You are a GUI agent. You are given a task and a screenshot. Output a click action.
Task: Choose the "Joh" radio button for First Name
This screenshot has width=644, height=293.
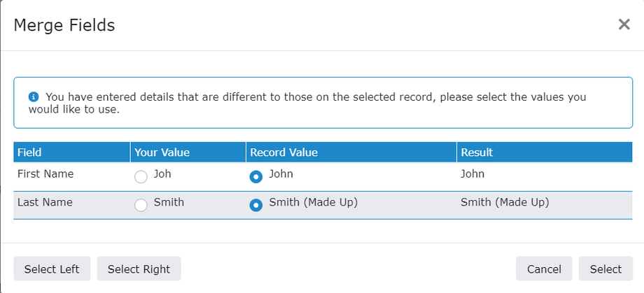pos(141,177)
